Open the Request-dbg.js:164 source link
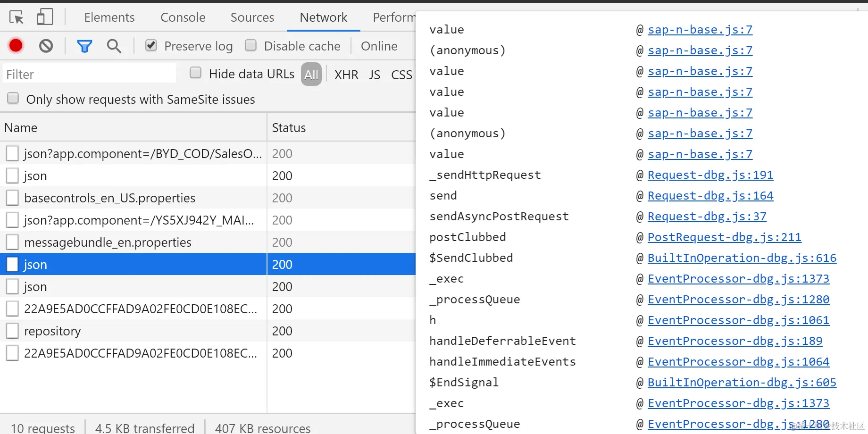Screen dimensions: 868x434 [710, 196]
